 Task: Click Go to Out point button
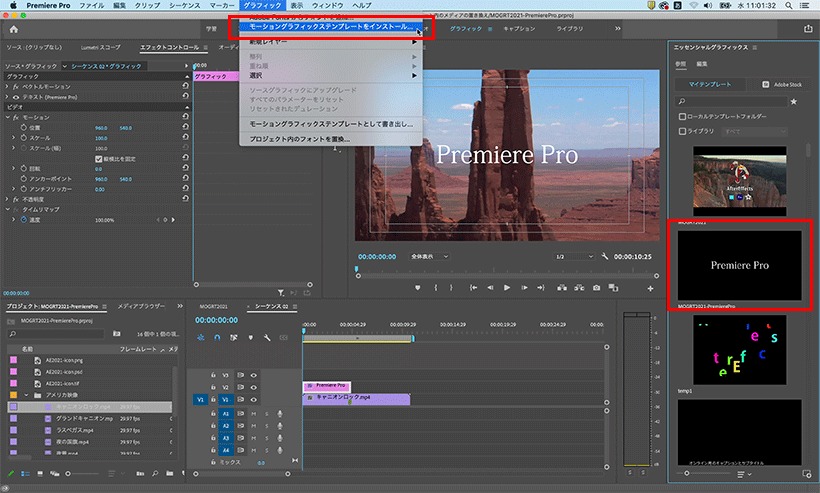(541, 288)
